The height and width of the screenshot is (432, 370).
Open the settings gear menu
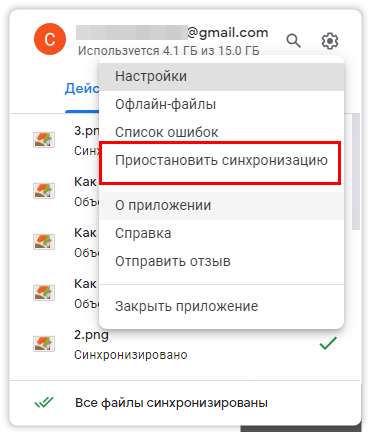click(x=330, y=41)
